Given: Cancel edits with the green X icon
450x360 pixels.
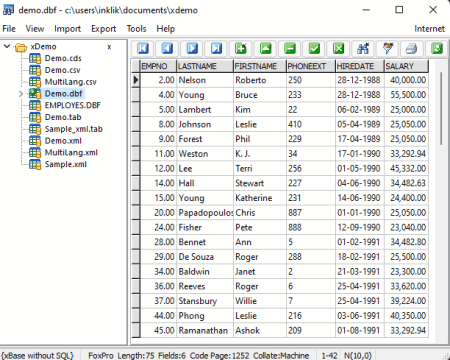Looking at the screenshot, I should (339, 49).
